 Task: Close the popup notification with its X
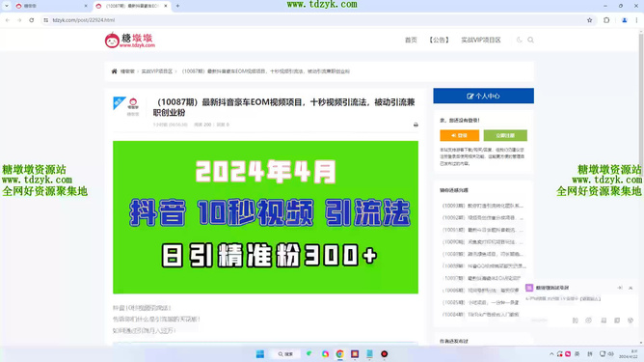click(x=631, y=288)
